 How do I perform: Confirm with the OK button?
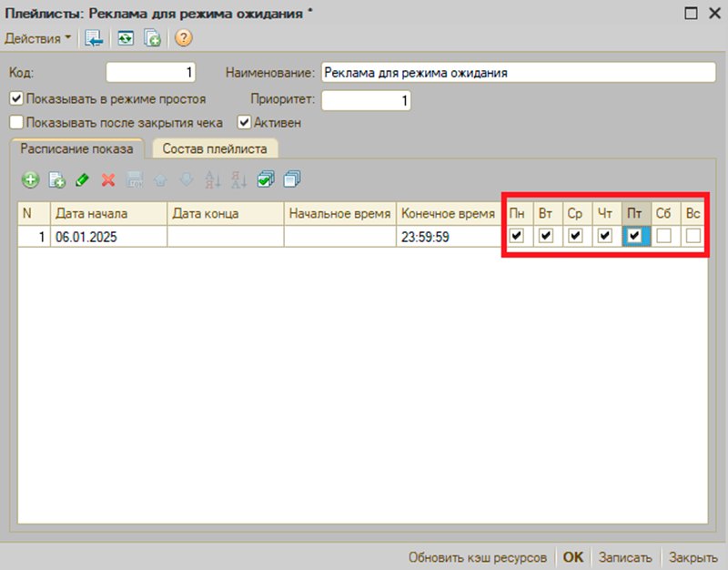573,557
